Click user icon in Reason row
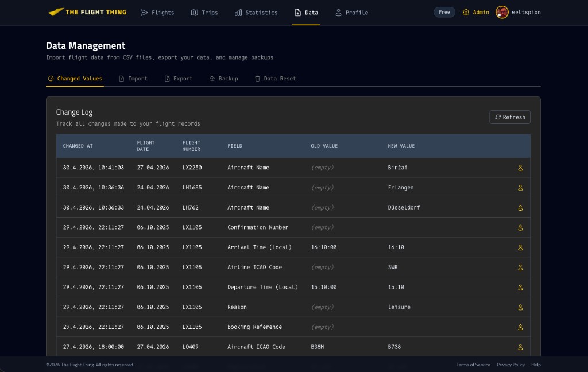 (x=520, y=307)
